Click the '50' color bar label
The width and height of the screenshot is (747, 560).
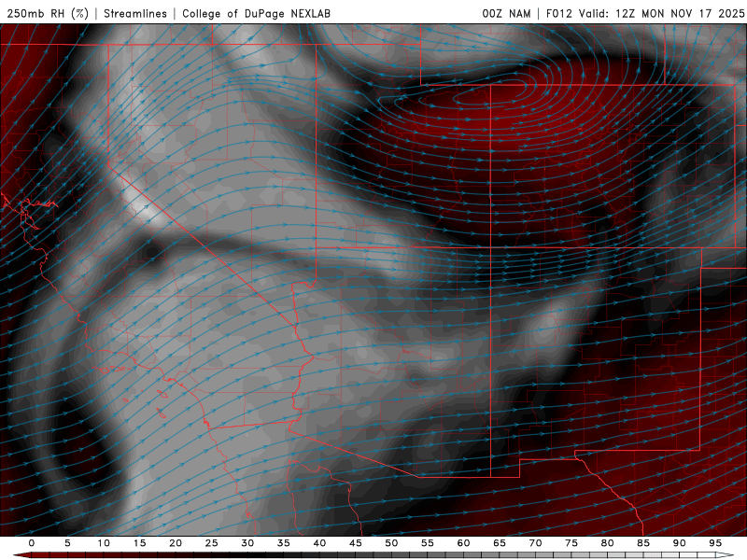(x=391, y=543)
